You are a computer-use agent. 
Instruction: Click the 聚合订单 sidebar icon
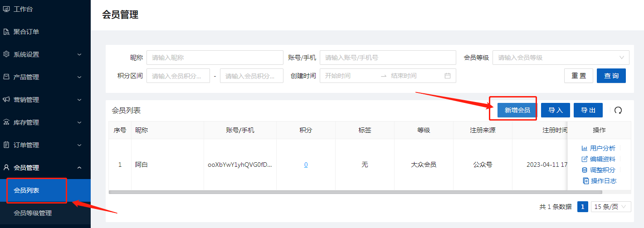(x=6, y=32)
